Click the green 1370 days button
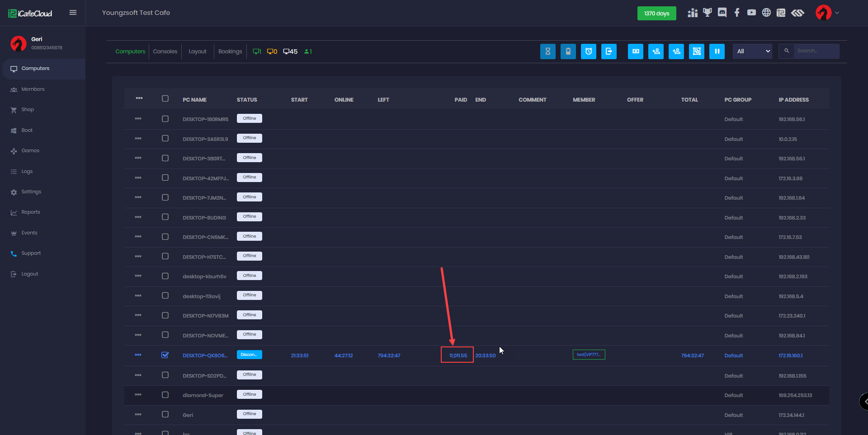 click(x=656, y=14)
